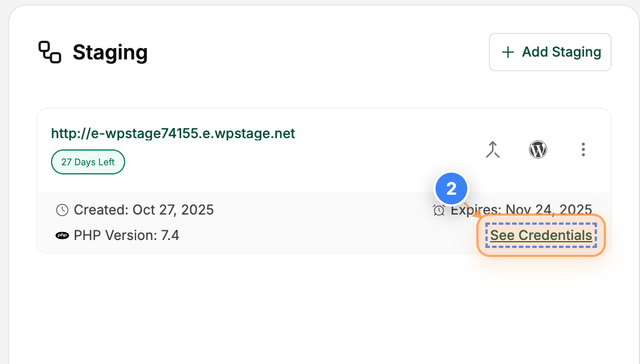The image size is (640, 364).
Task: Click the staging nodes icon beside the Staging heading
Action: click(x=49, y=52)
